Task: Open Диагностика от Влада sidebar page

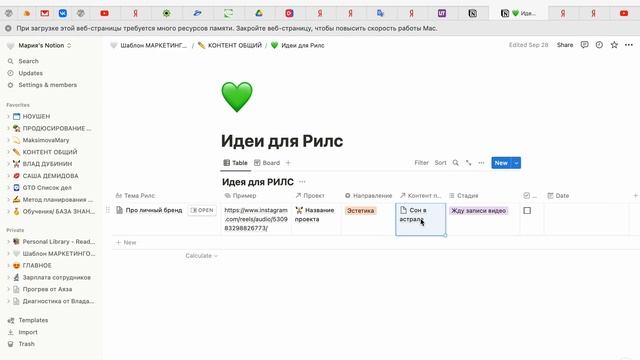Action: pyautogui.click(x=53, y=301)
